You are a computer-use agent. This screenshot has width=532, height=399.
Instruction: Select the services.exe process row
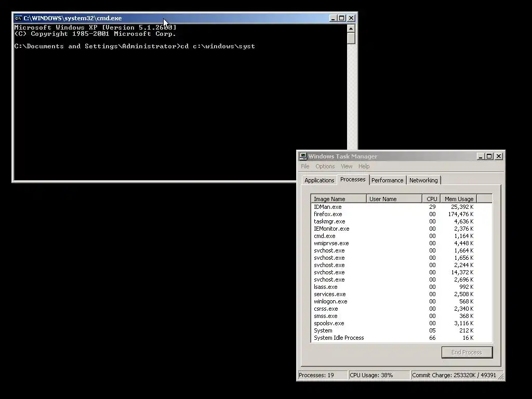(x=402, y=294)
